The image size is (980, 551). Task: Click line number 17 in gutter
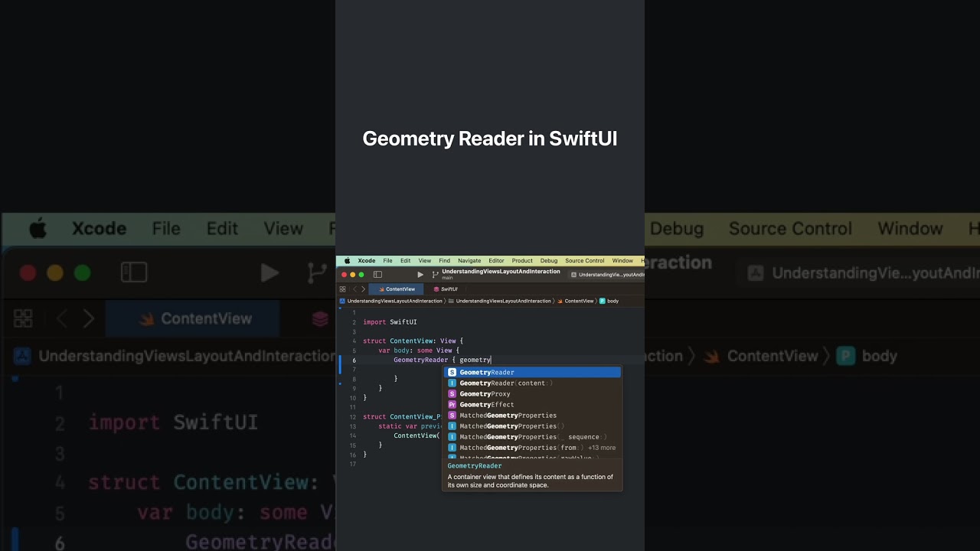click(353, 465)
